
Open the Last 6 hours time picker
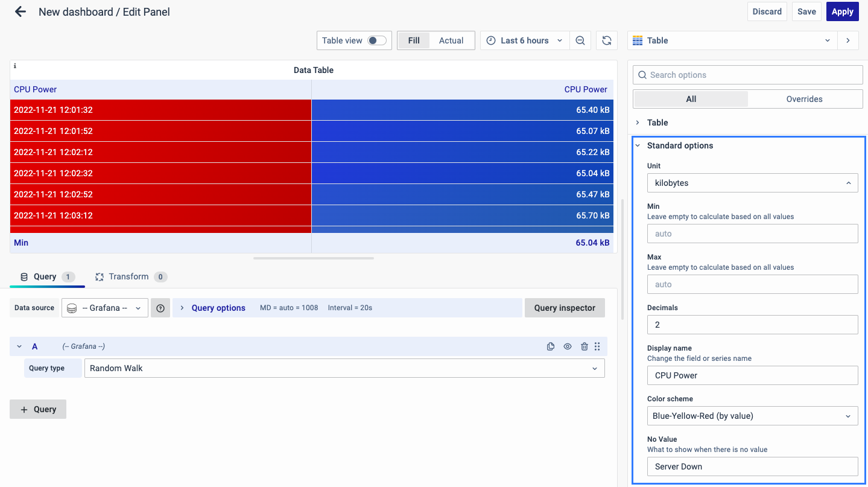tap(524, 40)
